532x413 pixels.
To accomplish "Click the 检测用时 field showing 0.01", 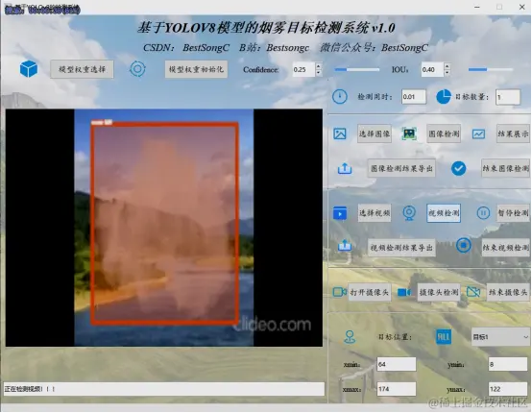I will [414, 97].
